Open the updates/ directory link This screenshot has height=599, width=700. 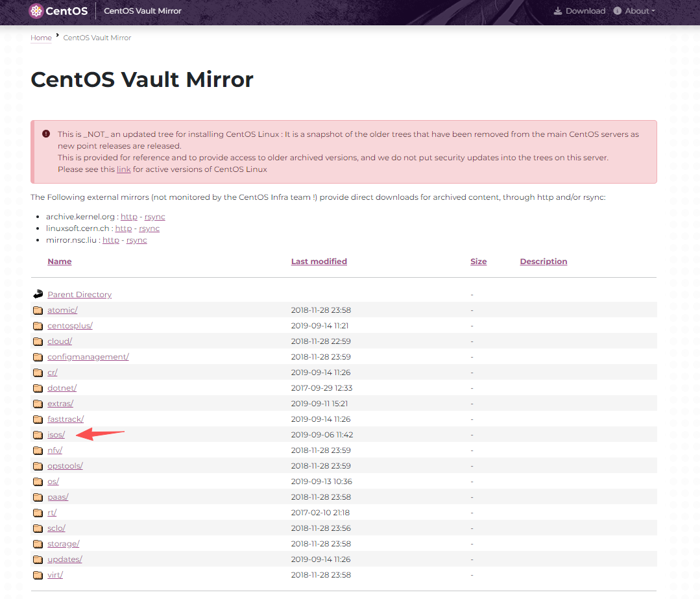[65, 559]
